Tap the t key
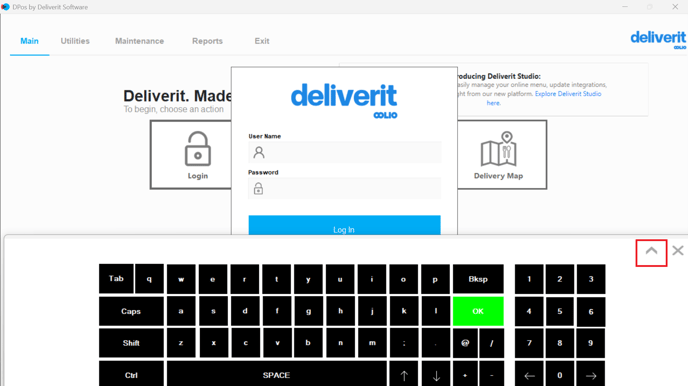Screen dimensions: 688x386 pos(276,279)
